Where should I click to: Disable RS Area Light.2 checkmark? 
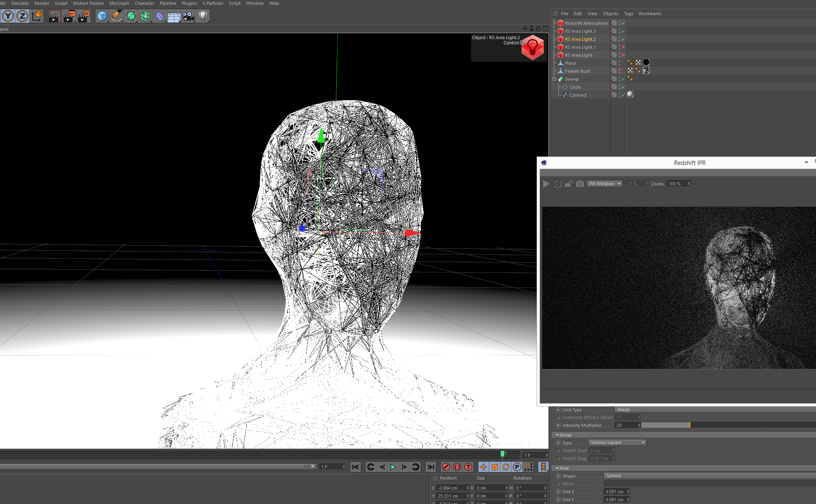pyautogui.click(x=623, y=39)
